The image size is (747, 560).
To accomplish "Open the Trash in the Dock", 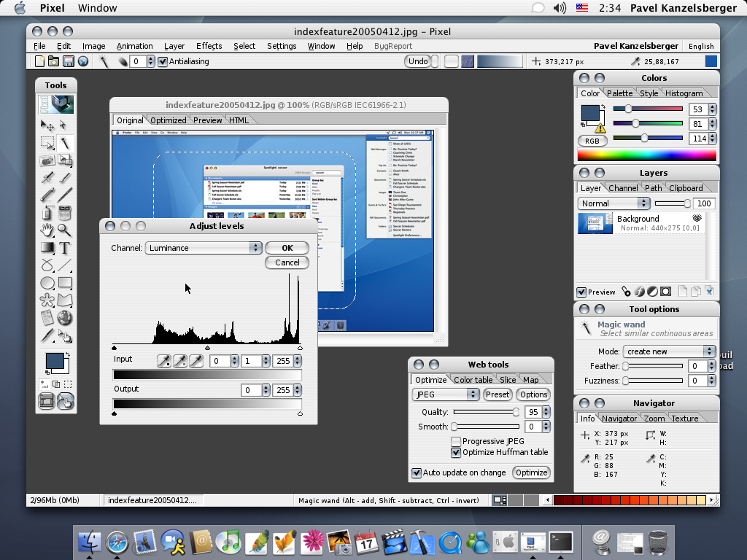I will click(659, 542).
